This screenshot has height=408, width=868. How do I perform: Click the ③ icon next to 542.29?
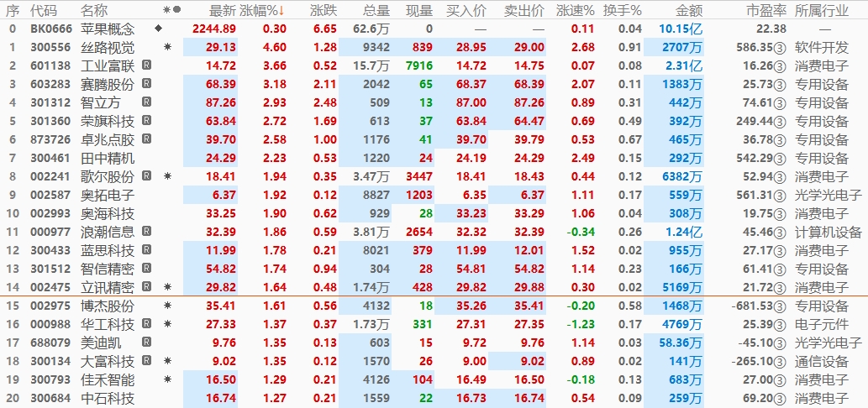click(x=780, y=160)
